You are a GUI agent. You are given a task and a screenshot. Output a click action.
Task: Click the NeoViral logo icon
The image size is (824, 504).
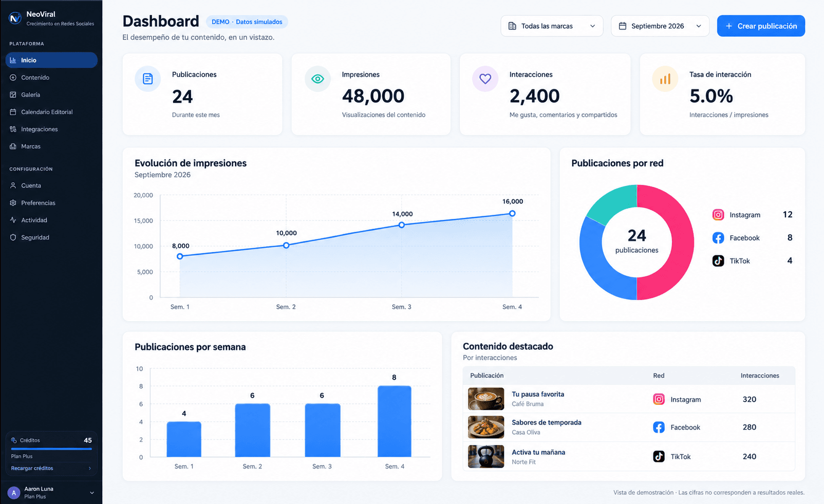[15, 18]
